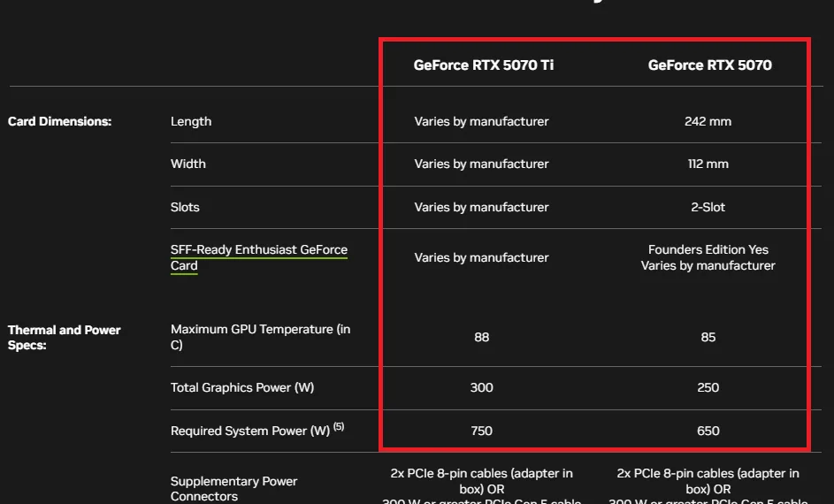
Task: Click the 88 temperature value for 5070 Ti
Action: (481, 337)
